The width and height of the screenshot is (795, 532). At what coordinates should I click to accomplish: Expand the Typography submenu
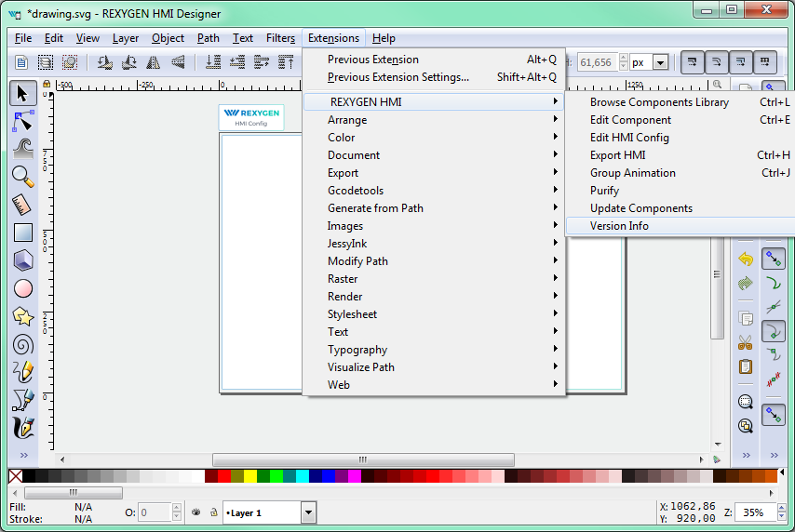[434, 350]
